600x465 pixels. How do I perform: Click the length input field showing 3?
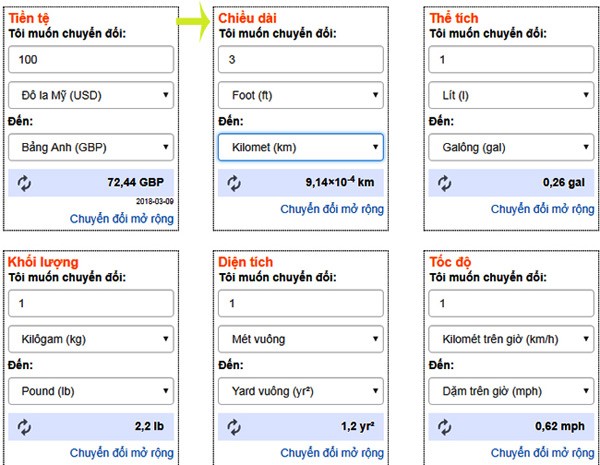(301, 60)
